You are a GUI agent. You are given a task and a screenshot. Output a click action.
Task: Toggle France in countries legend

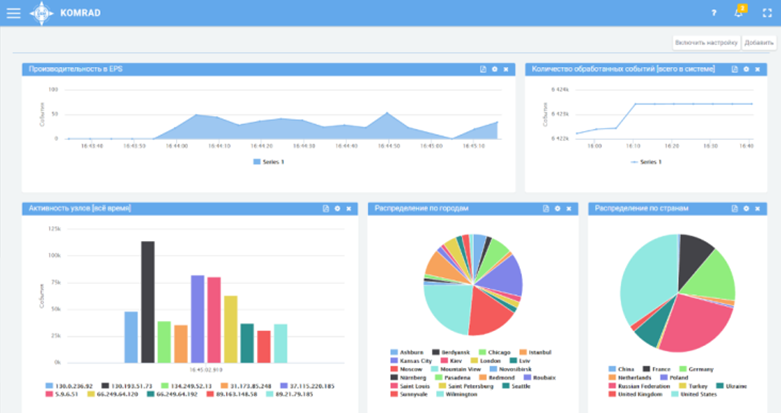(x=656, y=369)
